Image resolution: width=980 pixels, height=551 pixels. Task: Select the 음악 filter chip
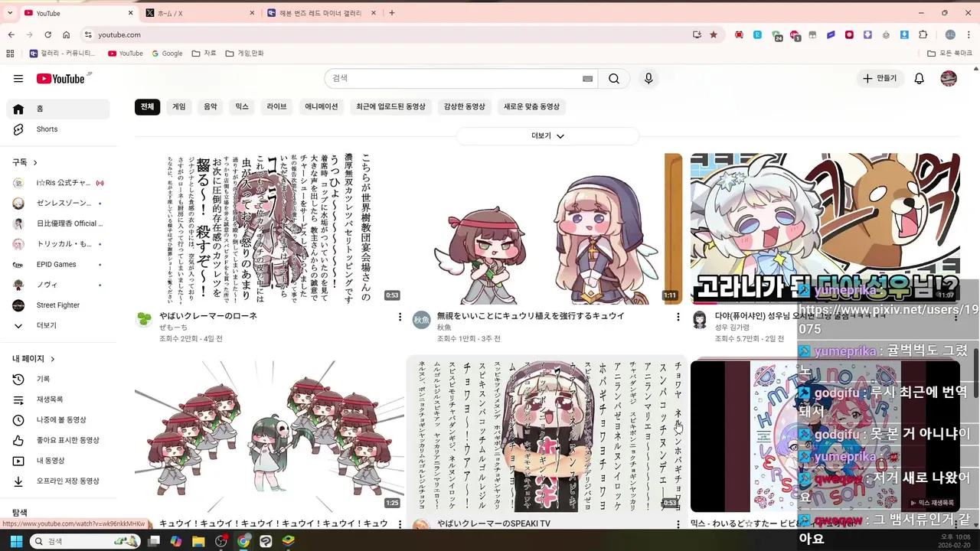click(x=211, y=107)
